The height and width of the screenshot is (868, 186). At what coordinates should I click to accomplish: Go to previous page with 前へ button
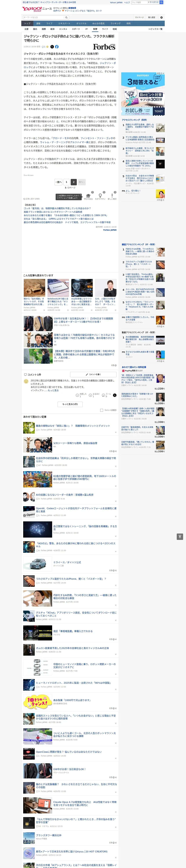[x=58, y=182]
